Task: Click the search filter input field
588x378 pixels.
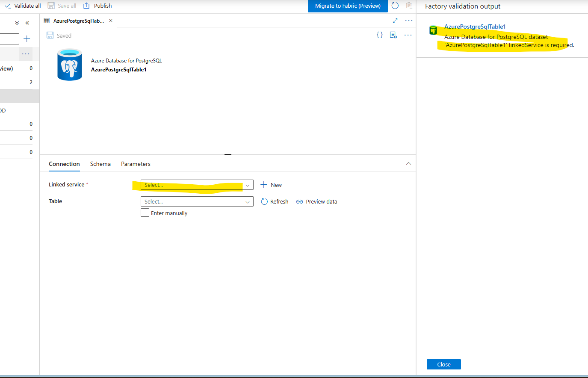Action: [9, 39]
